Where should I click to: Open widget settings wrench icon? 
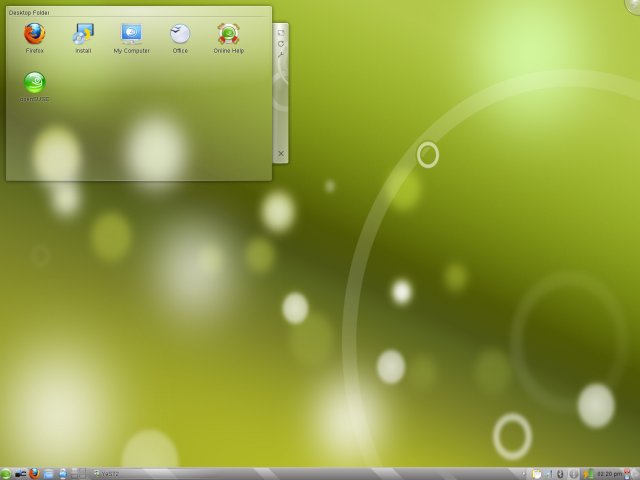pyautogui.click(x=280, y=54)
